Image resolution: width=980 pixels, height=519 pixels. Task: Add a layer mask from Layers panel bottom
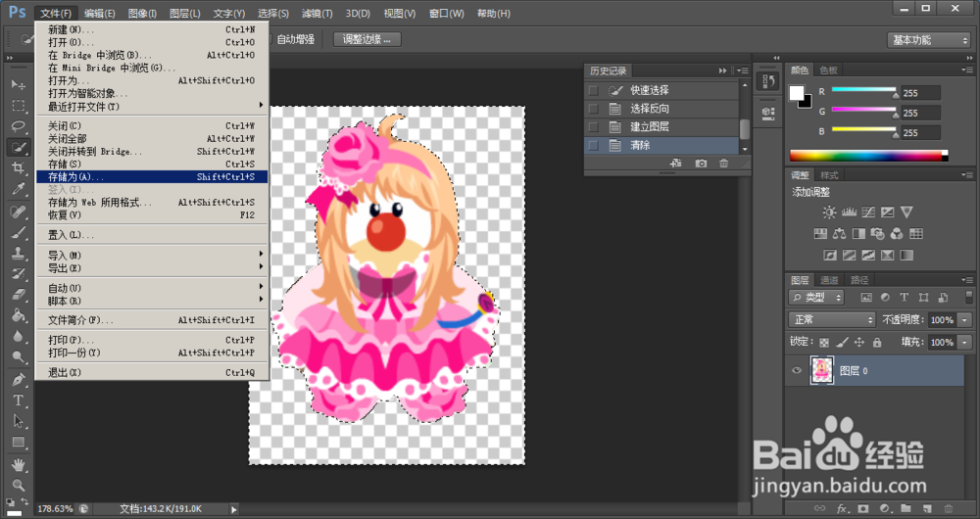(863, 508)
